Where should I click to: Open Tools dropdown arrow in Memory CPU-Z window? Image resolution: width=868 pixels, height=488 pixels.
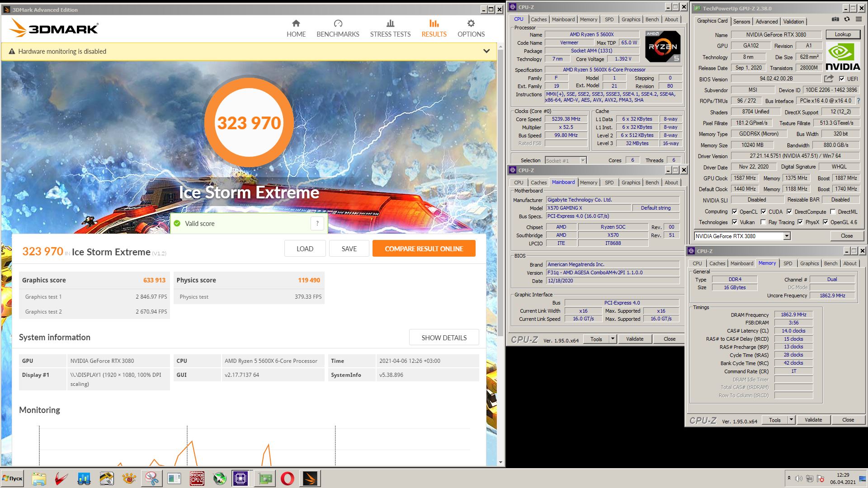pos(791,420)
